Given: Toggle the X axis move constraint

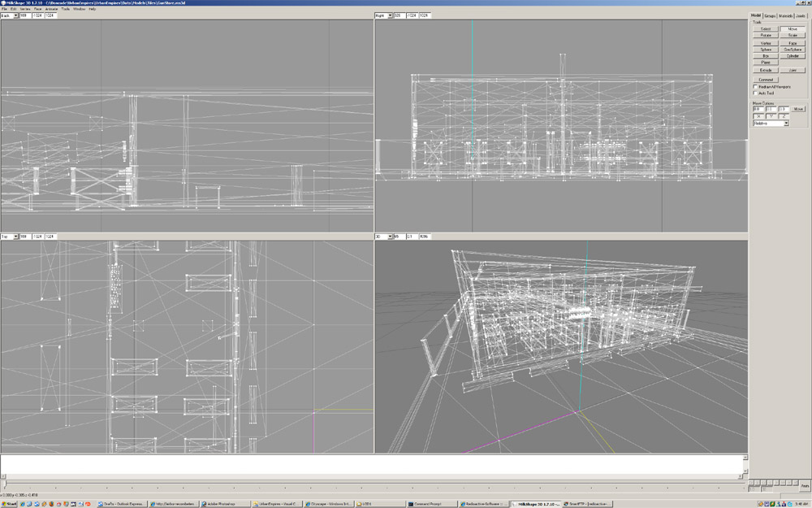Looking at the screenshot, I should pos(758,116).
